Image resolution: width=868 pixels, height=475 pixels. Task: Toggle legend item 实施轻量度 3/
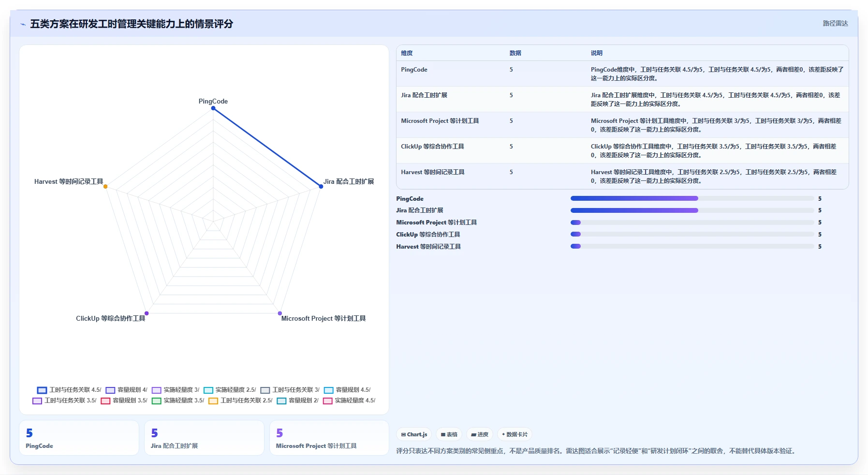(176, 390)
